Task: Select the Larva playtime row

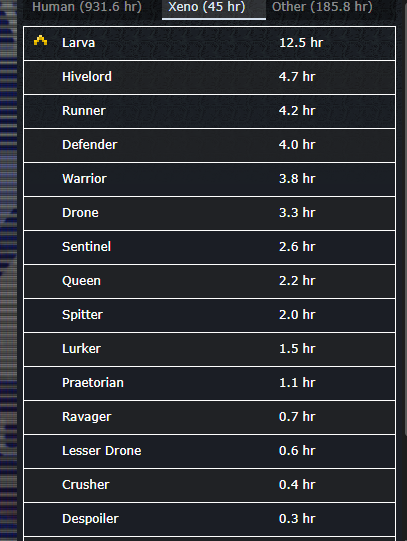Action: tap(209, 43)
